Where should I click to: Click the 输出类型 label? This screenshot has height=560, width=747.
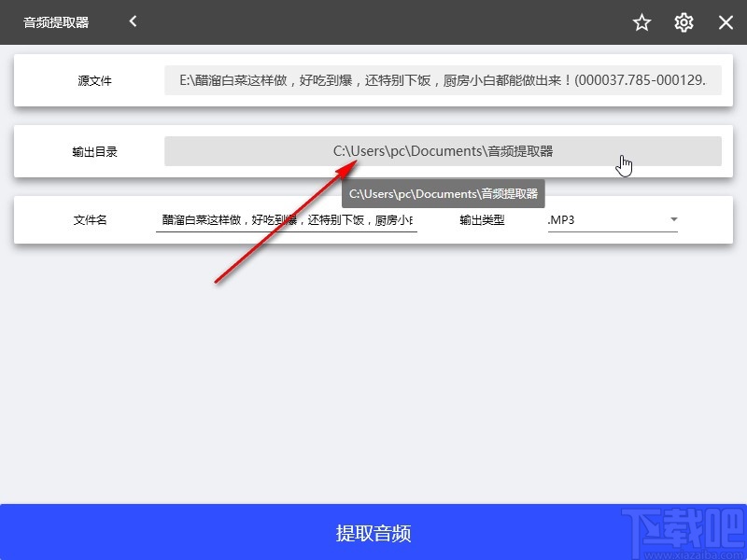click(482, 220)
